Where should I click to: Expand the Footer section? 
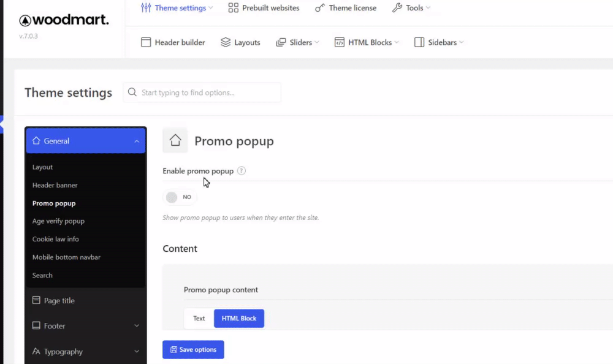point(86,325)
